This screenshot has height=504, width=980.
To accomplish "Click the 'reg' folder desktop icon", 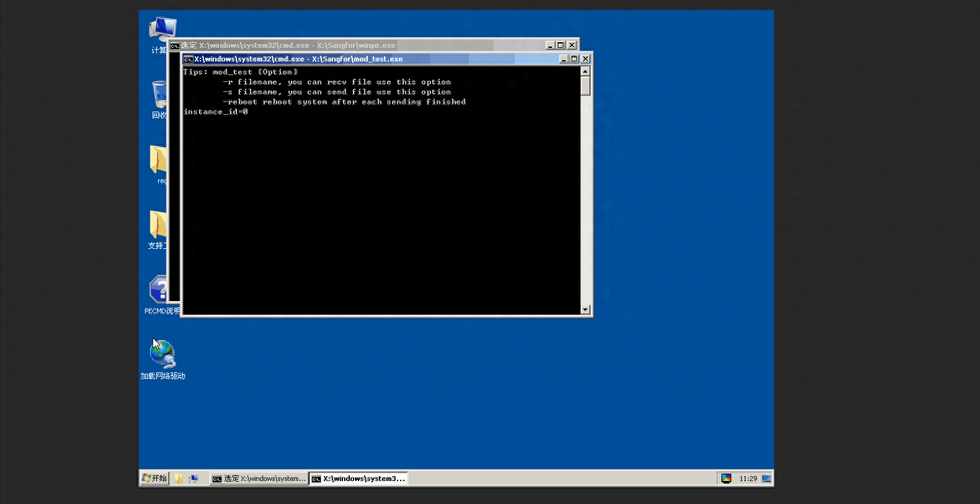I will coord(158,160).
